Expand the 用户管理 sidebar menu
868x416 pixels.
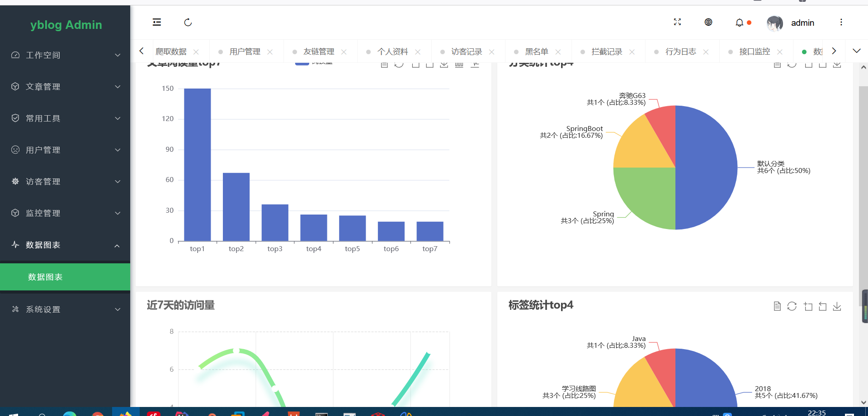(x=65, y=150)
